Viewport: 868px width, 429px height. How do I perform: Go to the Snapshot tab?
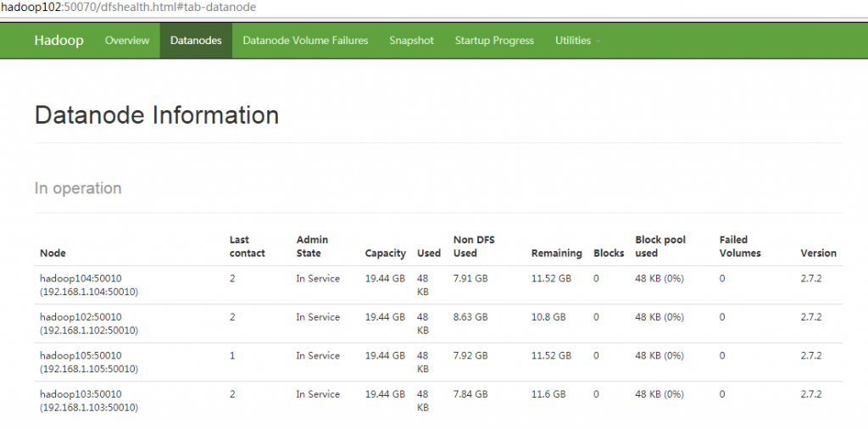(x=411, y=41)
